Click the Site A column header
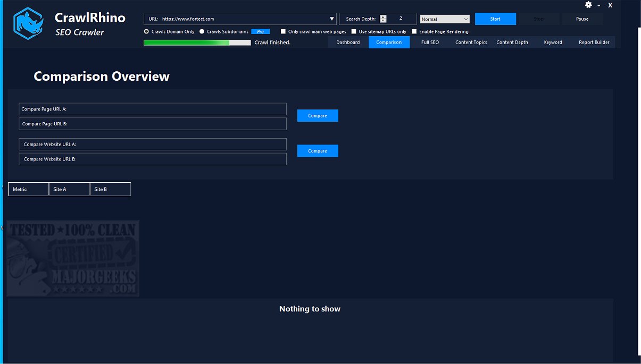 (70, 189)
